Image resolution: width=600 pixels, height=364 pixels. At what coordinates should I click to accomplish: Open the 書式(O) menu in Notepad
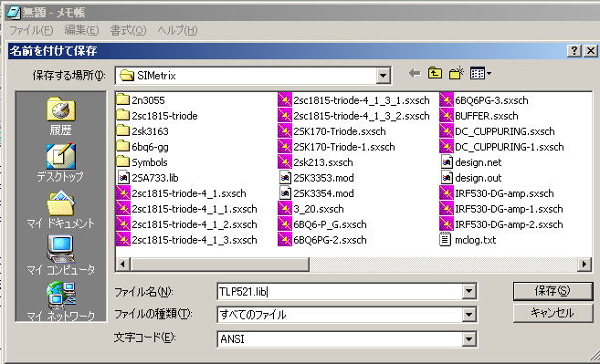coord(128,30)
